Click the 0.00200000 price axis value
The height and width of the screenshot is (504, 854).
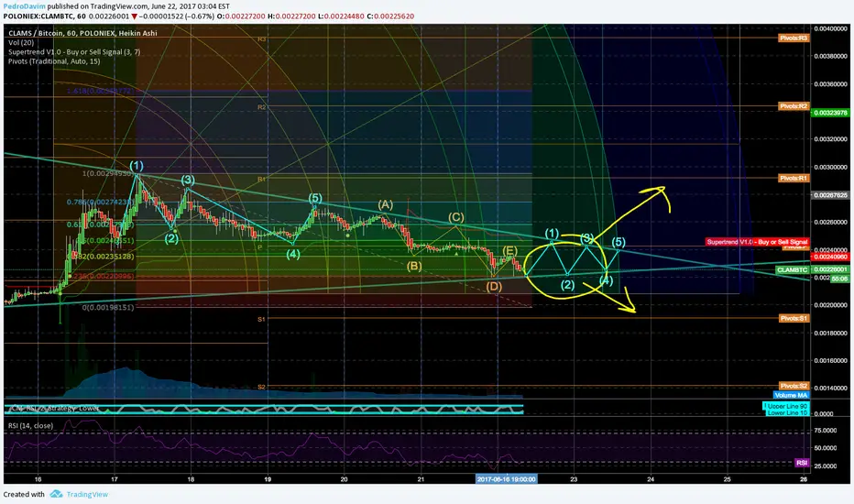830,305
